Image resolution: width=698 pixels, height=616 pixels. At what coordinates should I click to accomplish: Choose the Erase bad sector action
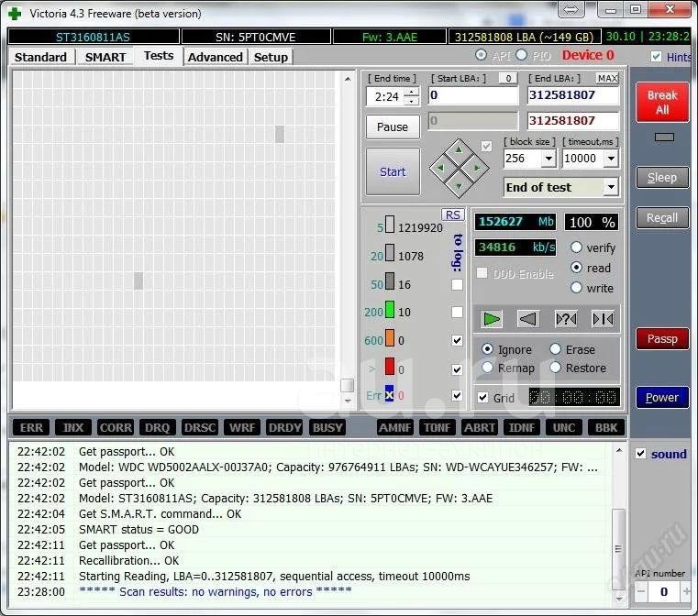(555, 349)
